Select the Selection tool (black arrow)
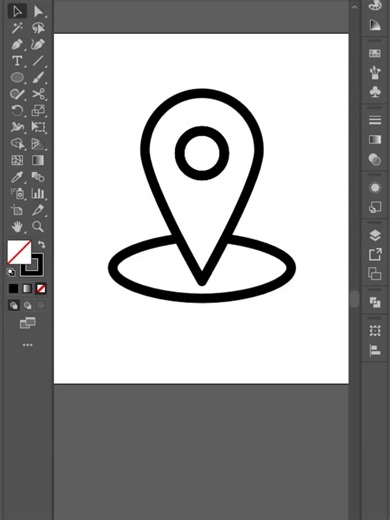 pos(17,11)
